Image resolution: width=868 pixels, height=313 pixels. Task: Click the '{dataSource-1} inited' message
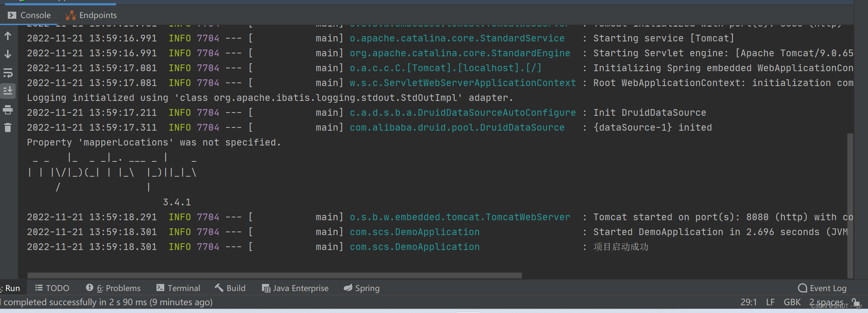click(x=652, y=127)
